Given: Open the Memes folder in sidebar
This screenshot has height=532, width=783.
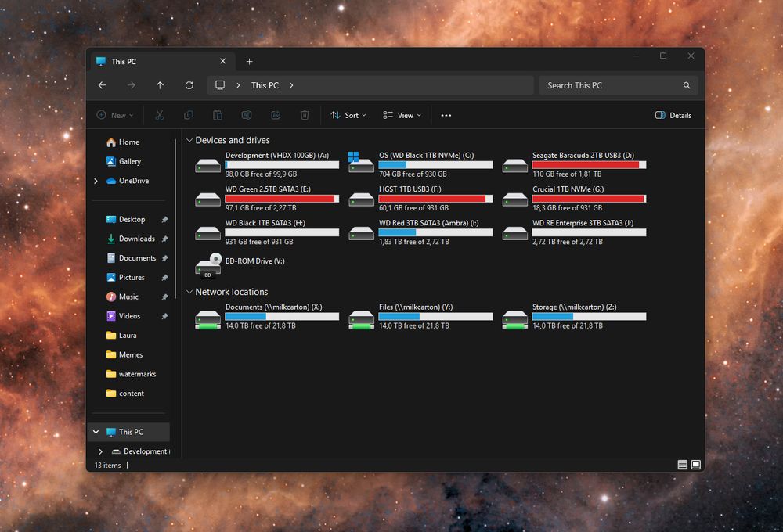Looking at the screenshot, I should click(124, 355).
